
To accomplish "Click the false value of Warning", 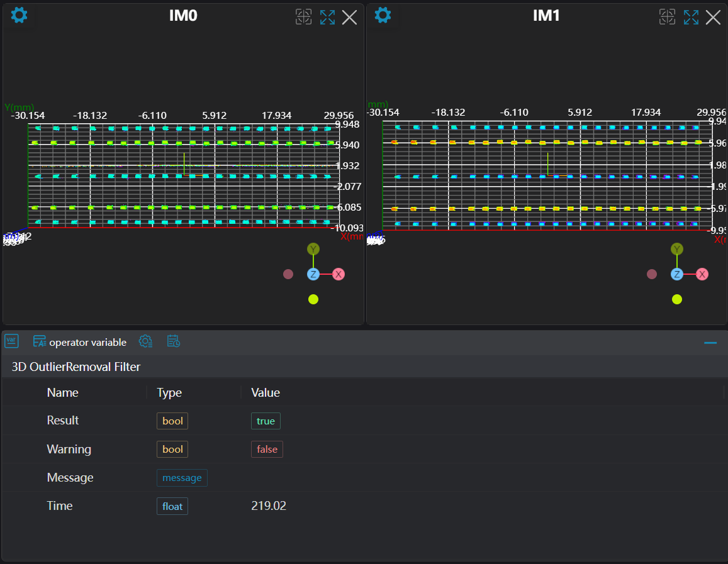I will 267,450.
